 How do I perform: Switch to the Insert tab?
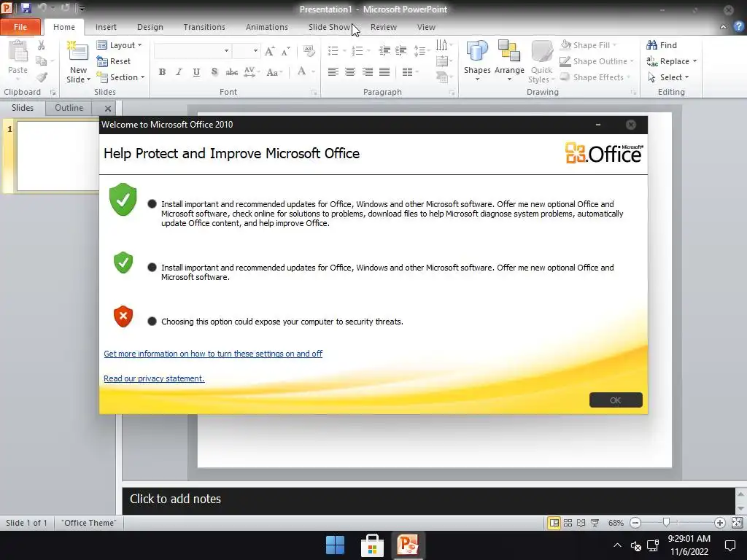pos(106,27)
